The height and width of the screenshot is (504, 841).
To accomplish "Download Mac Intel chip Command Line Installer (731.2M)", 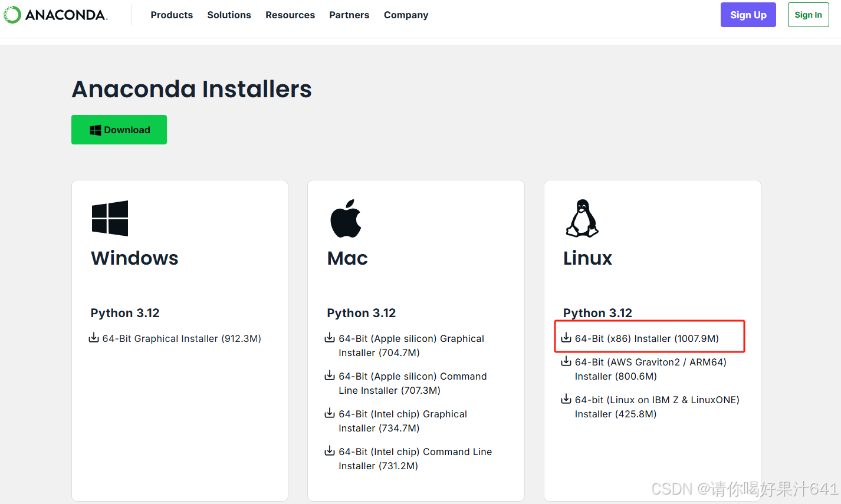I will coord(415,459).
